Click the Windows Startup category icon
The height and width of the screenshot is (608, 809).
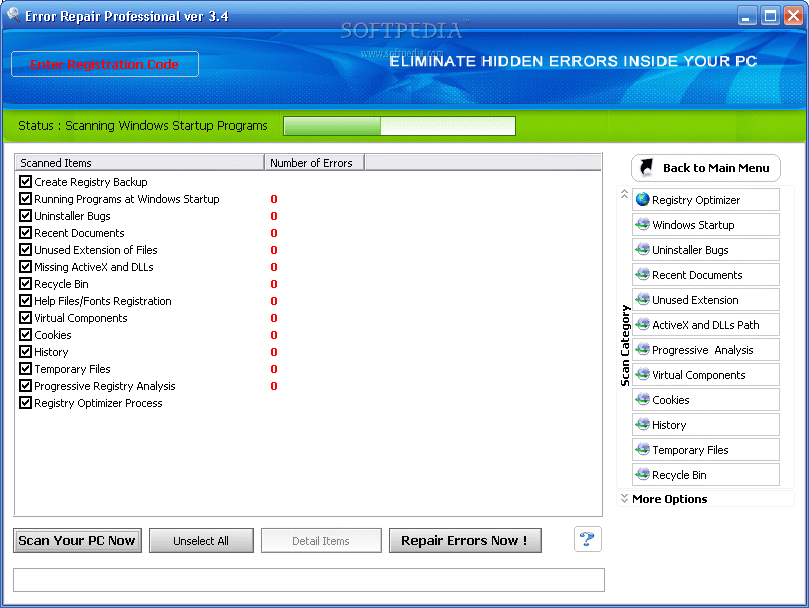pyautogui.click(x=642, y=224)
